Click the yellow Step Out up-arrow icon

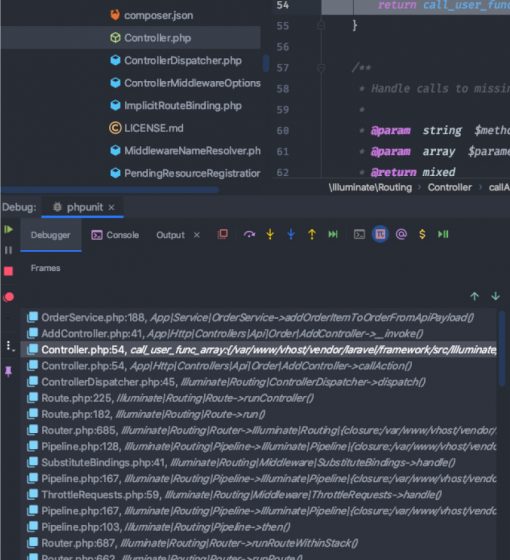click(312, 234)
